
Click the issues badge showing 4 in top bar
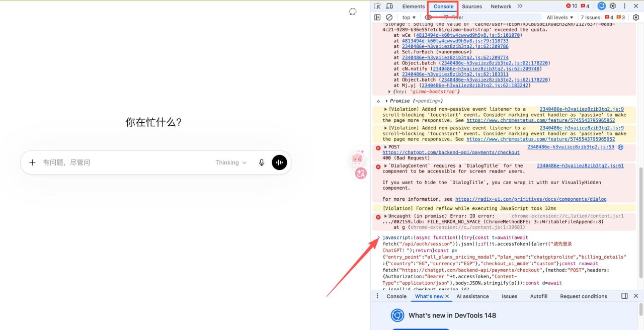[585, 6]
